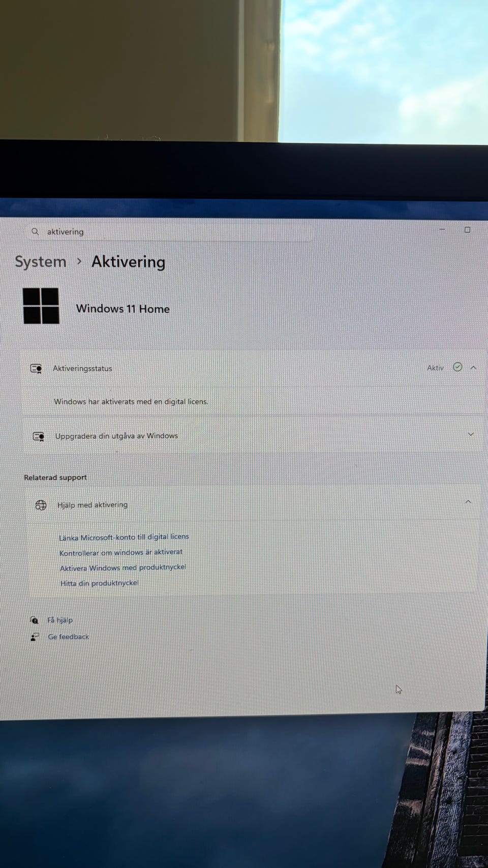488x868 pixels.
Task: Go back to System in the breadcrumb
Action: [x=41, y=262]
